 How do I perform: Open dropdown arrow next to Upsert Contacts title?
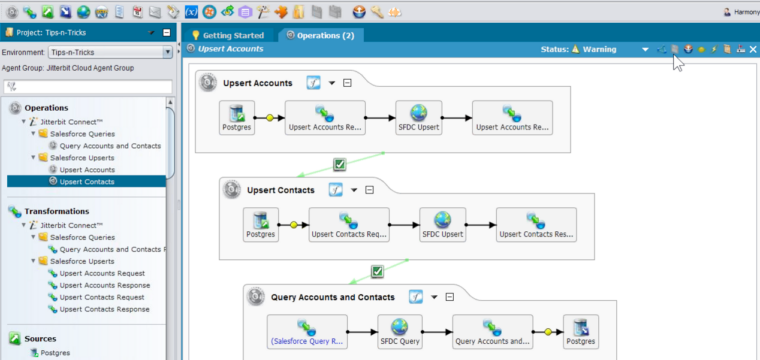coord(354,190)
